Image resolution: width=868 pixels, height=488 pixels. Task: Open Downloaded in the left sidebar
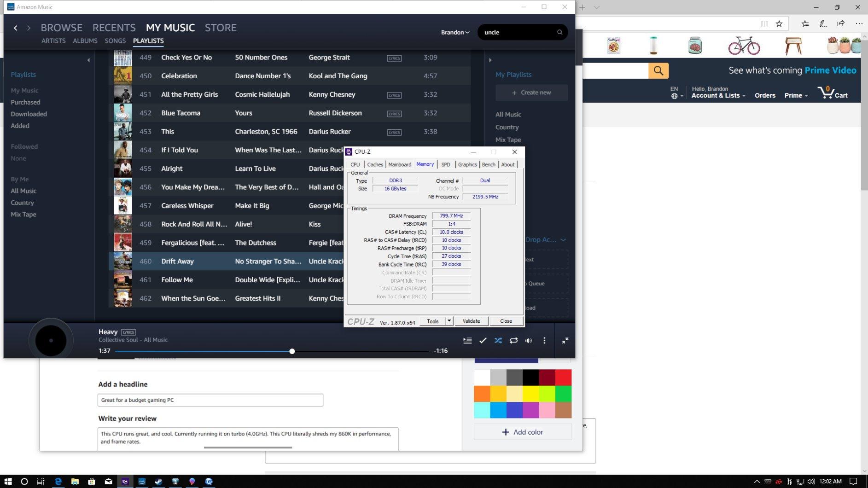point(29,114)
